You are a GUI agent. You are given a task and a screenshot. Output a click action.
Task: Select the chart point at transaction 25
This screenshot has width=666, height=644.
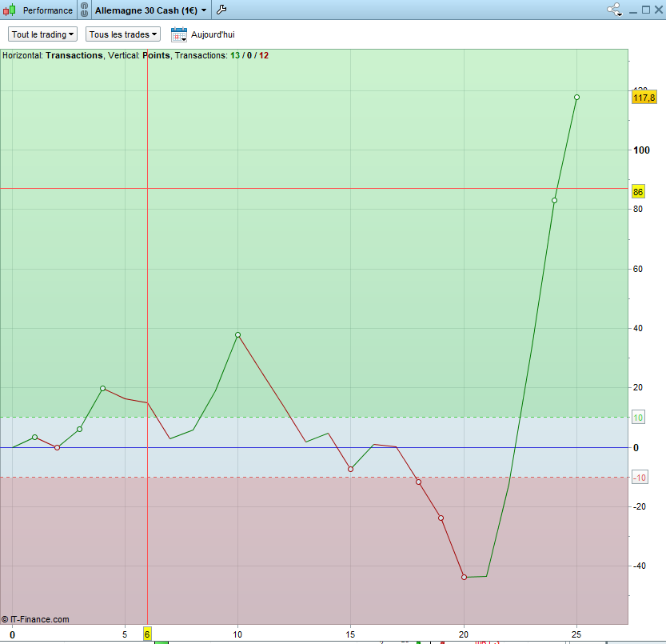coord(576,98)
